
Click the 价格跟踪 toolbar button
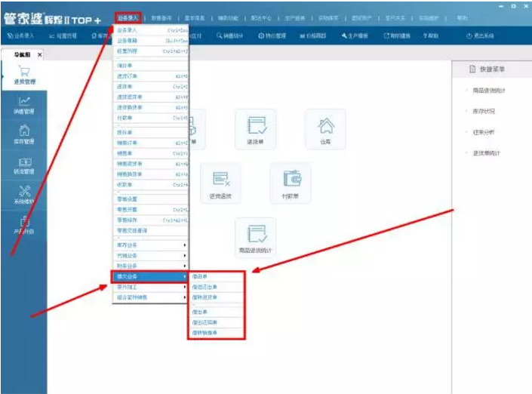click(x=313, y=35)
